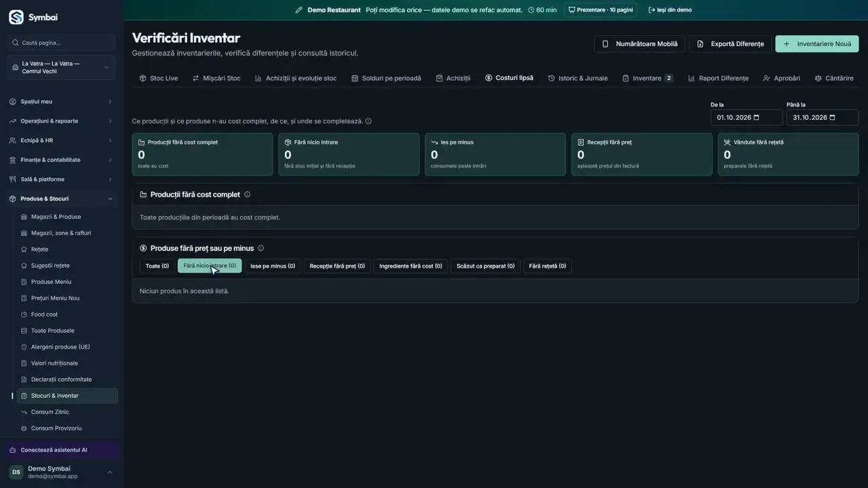This screenshot has width=868, height=488.
Task: Click Ieși din demo link
Action: point(670,10)
